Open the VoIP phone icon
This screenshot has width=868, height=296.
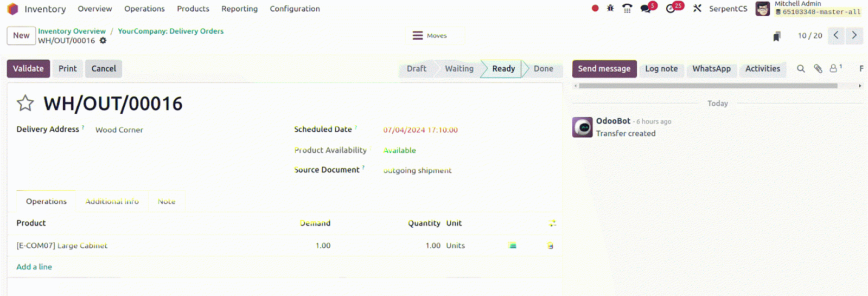(x=627, y=8)
